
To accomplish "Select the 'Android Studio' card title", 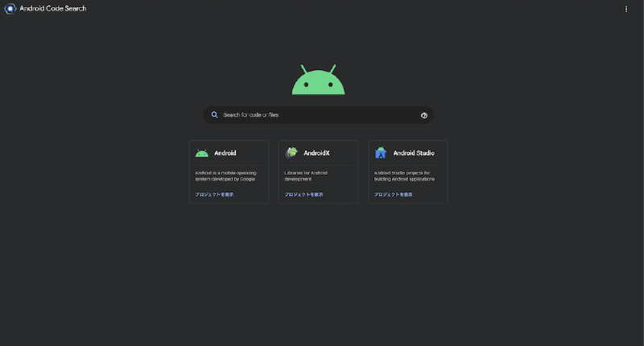I will [414, 153].
